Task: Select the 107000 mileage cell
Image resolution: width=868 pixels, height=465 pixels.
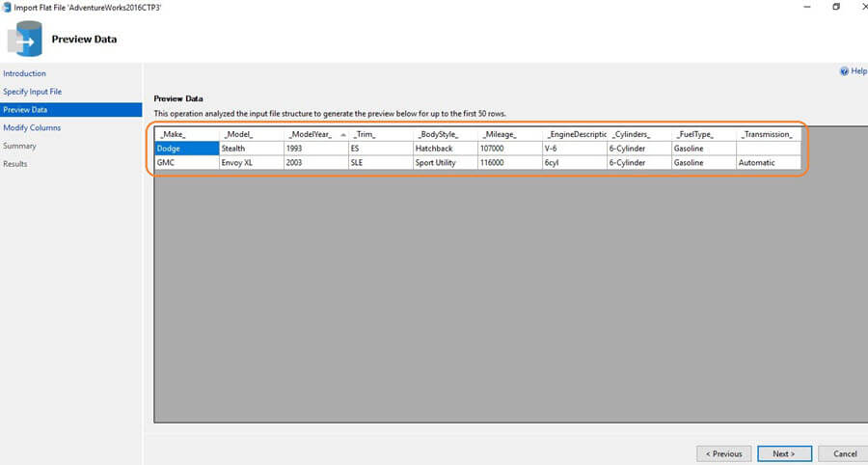Action: (510, 149)
